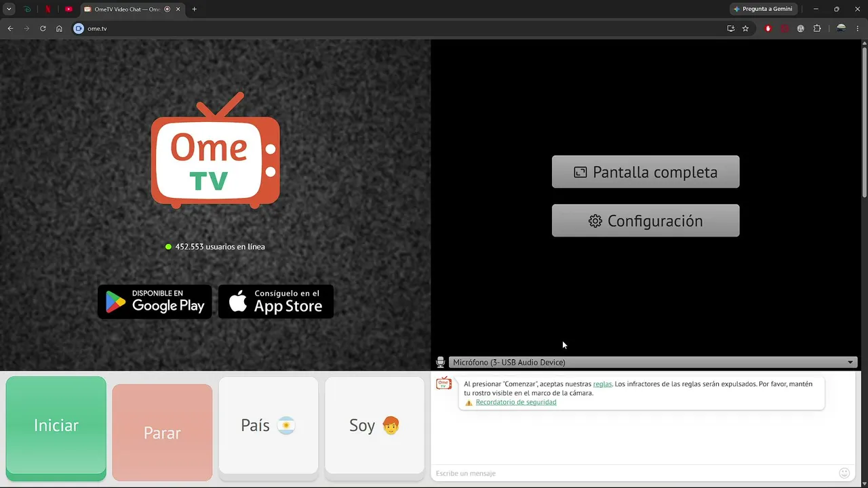Close the OmeTV Video Chat tab

(178, 9)
